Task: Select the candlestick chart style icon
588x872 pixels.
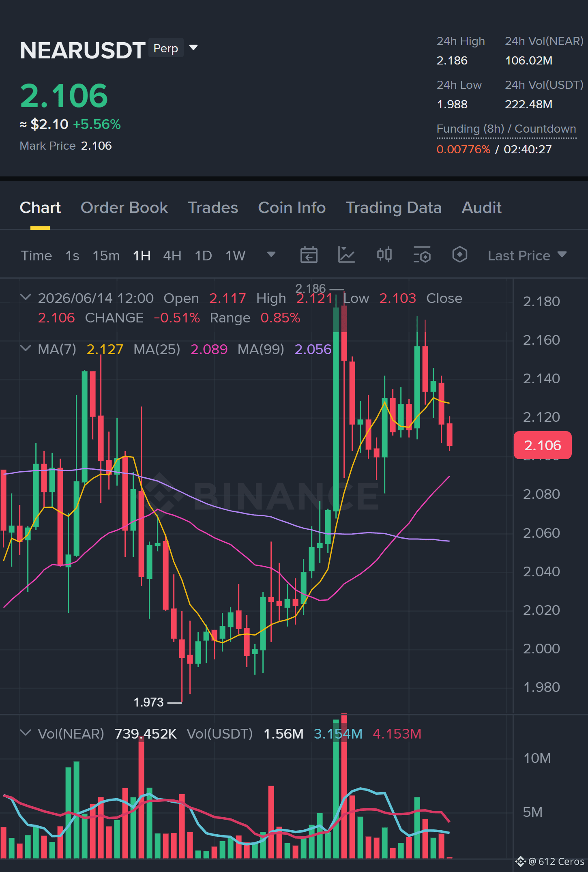Action: click(384, 255)
